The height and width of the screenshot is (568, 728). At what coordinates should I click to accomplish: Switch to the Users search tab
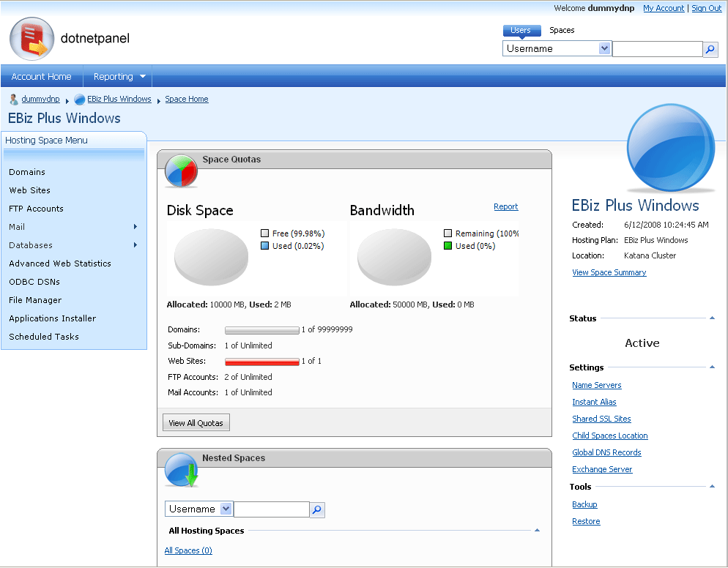pos(521,31)
